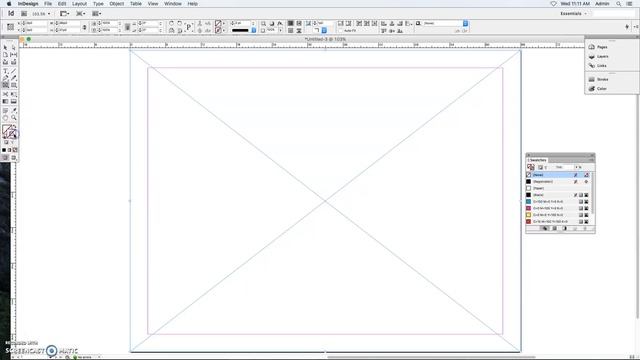
Task: Open the control panel flyout menu
Action: click(636, 27)
